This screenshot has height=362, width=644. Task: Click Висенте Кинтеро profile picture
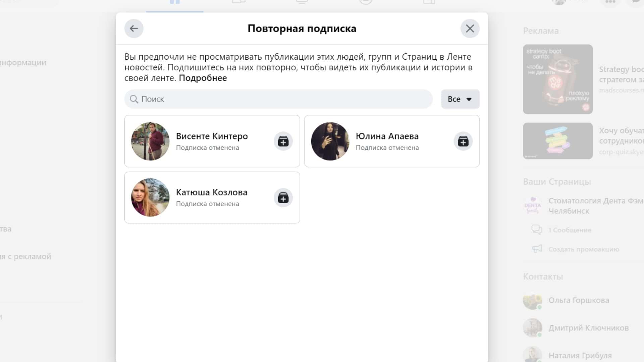point(150,141)
